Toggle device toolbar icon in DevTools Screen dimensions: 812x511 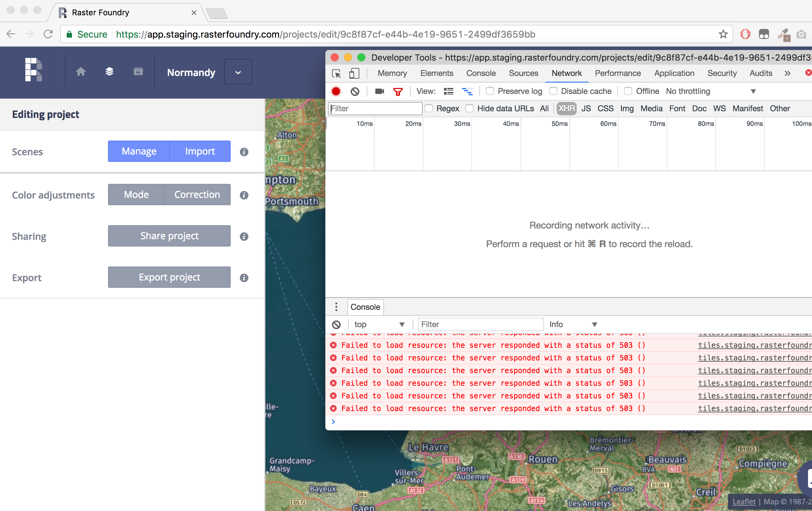pos(354,73)
